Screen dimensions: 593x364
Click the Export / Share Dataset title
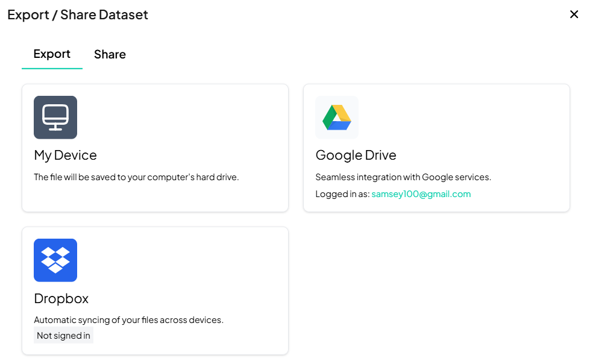pyautogui.click(x=78, y=15)
